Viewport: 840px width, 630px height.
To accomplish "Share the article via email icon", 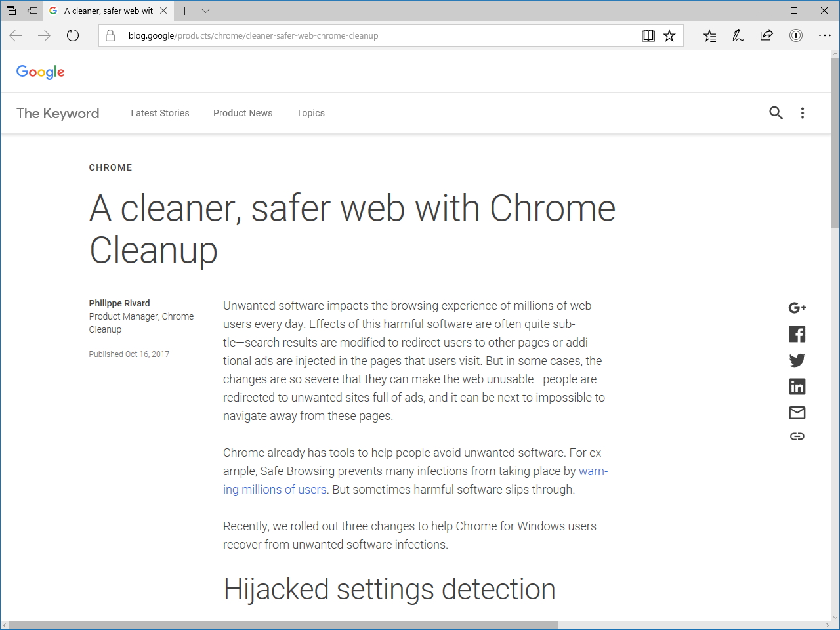I will 797,413.
